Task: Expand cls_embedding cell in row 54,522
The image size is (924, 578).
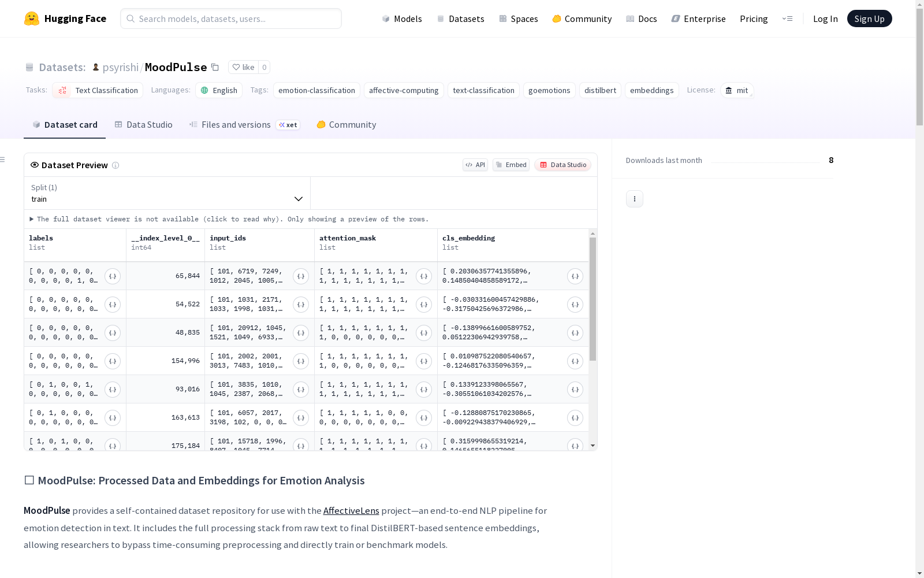Action: tap(575, 305)
